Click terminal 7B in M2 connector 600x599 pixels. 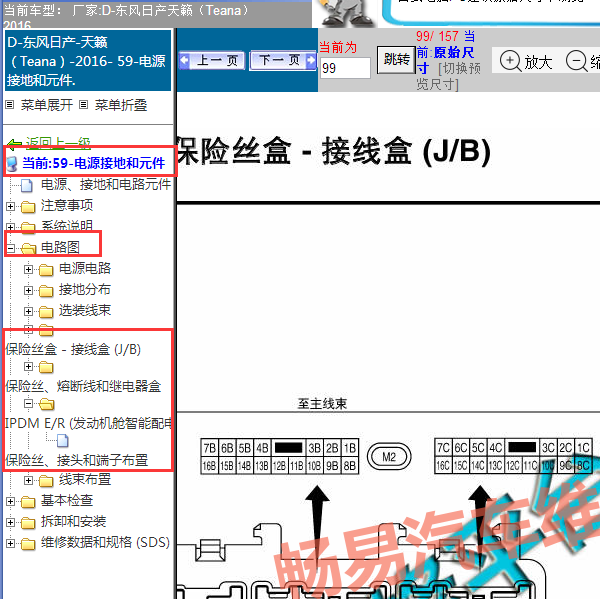pyautogui.click(x=209, y=448)
